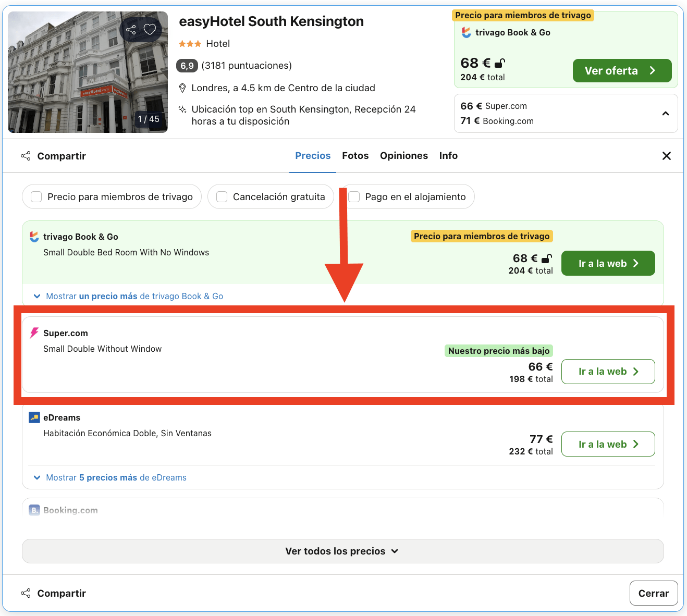This screenshot has width=687, height=616.
Task: Switch to the Precios tab
Action: pos(313,156)
